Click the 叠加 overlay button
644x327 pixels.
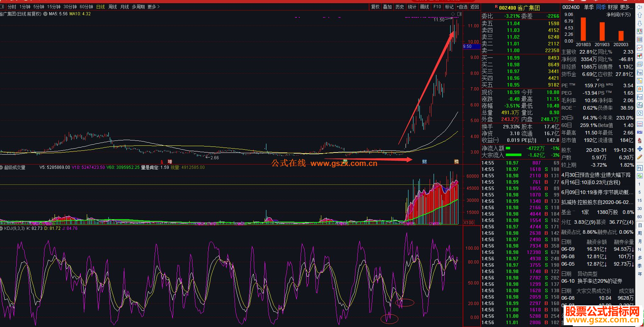coord(388,7)
